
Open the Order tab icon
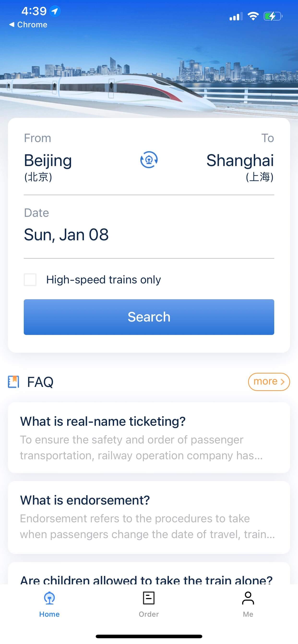pyautogui.click(x=149, y=598)
